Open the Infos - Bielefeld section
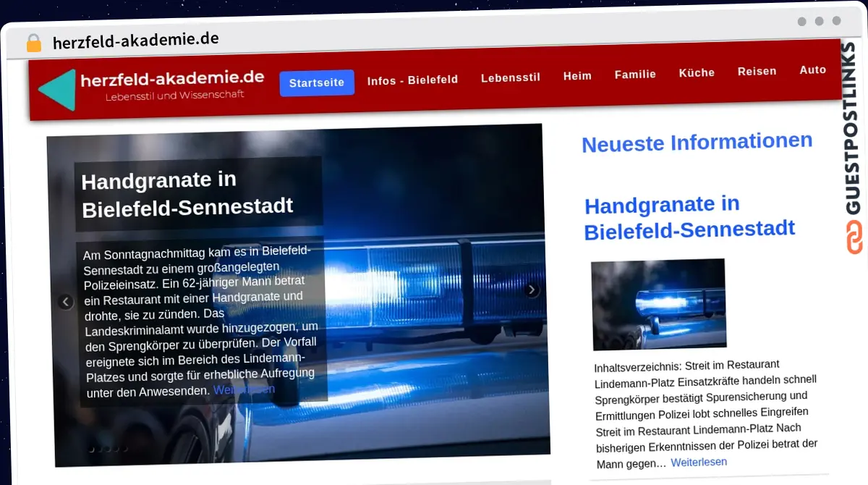Screen dimensions: 868x485 412,80
